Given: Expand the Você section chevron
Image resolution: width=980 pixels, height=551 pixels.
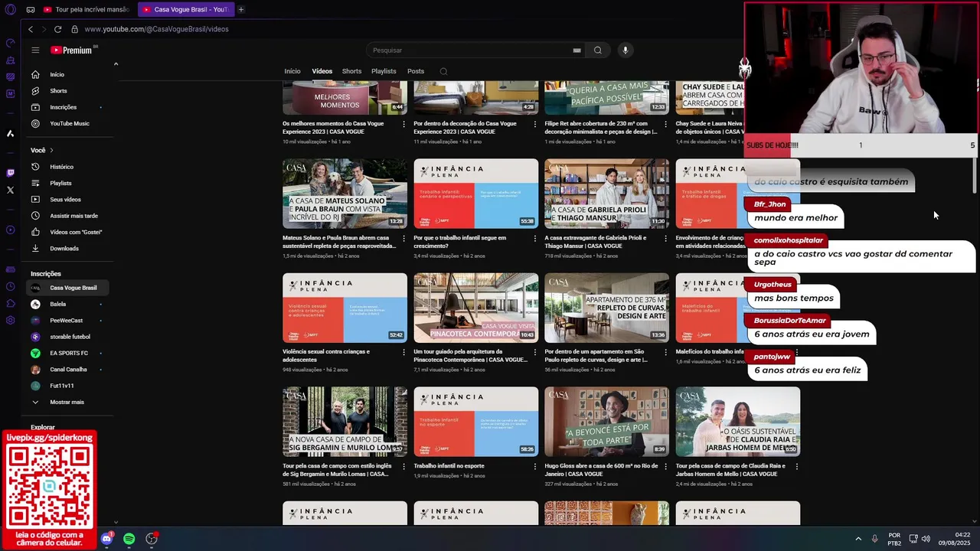Looking at the screenshot, I should click(x=51, y=150).
